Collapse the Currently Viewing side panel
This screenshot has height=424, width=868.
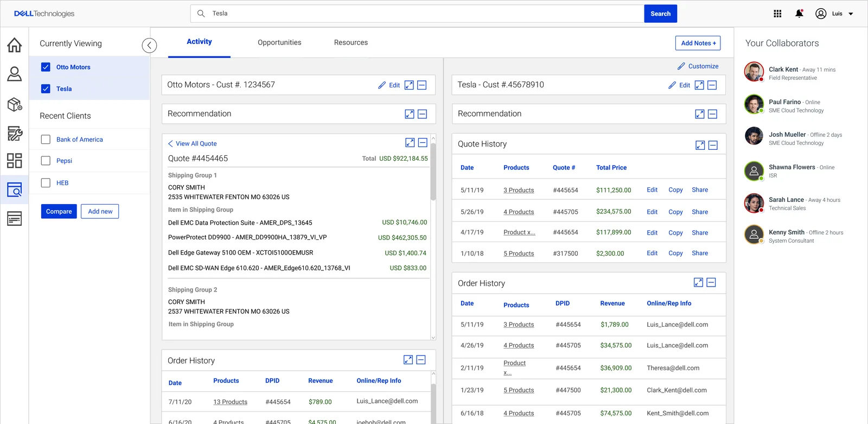coord(149,46)
